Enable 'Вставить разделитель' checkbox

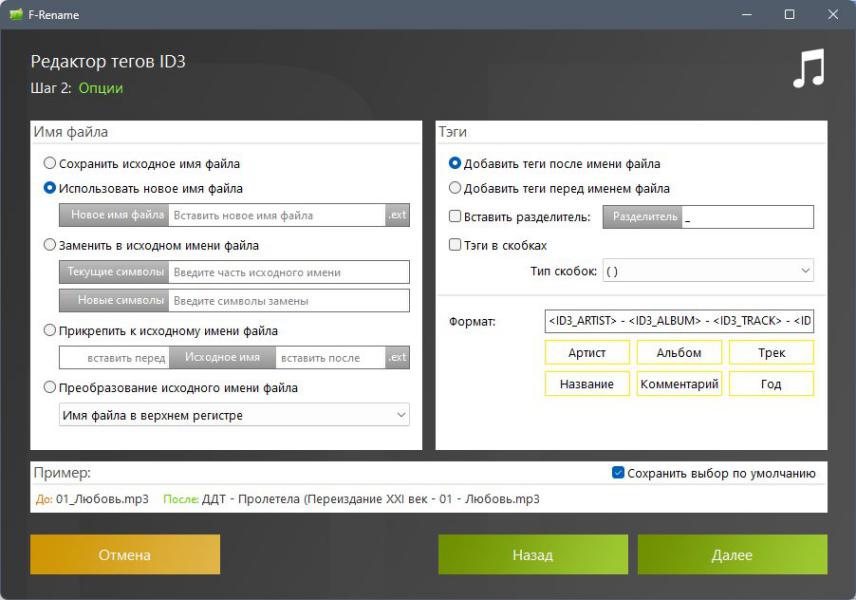click(x=455, y=216)
